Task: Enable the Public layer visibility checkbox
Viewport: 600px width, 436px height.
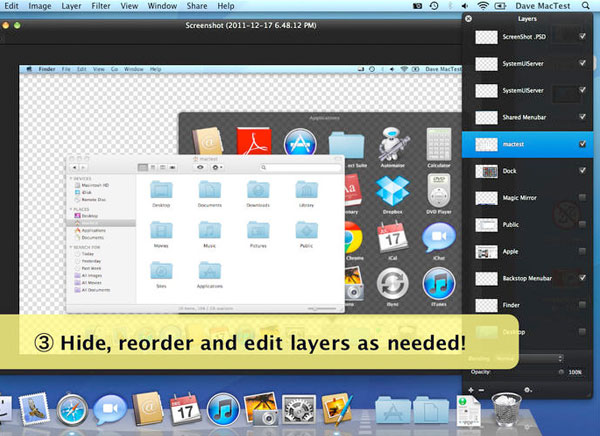Action: 582,224
